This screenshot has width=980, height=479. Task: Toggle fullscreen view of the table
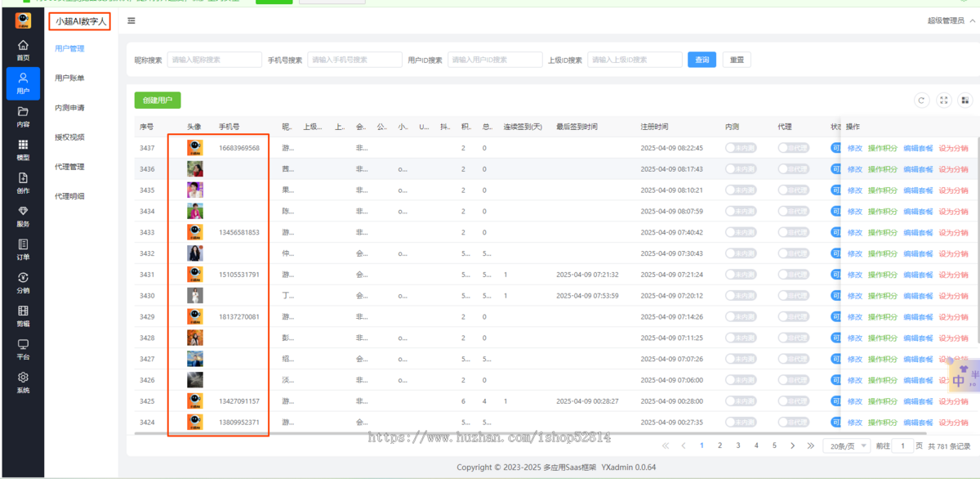944,100
